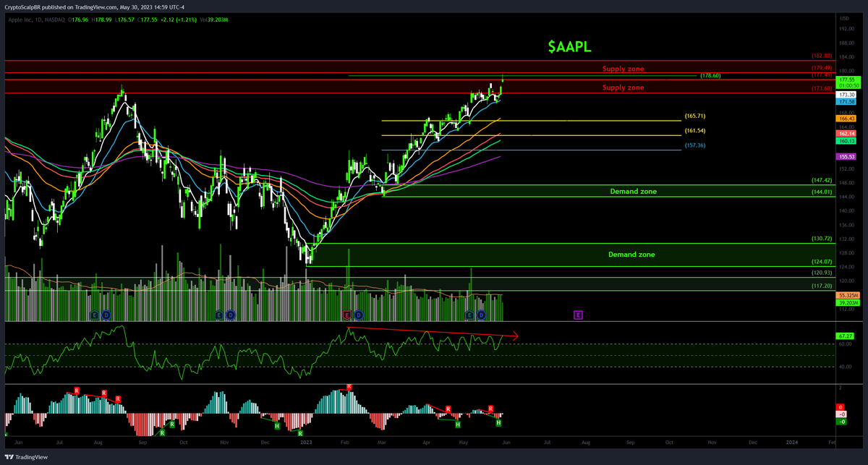Click the (117.20) level label

click(x=822, y=286)
